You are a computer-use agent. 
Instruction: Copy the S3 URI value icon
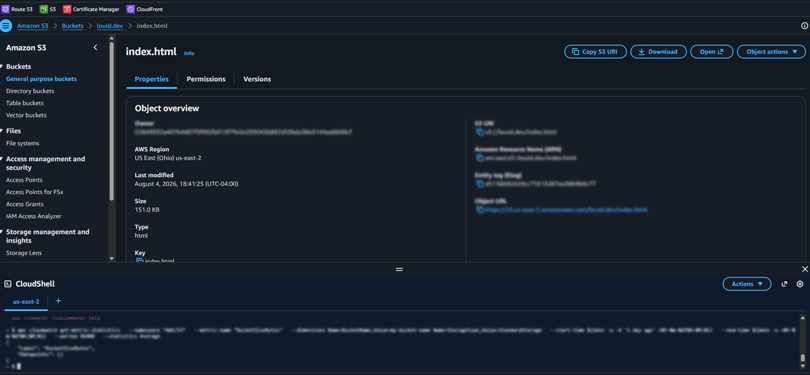479,132
